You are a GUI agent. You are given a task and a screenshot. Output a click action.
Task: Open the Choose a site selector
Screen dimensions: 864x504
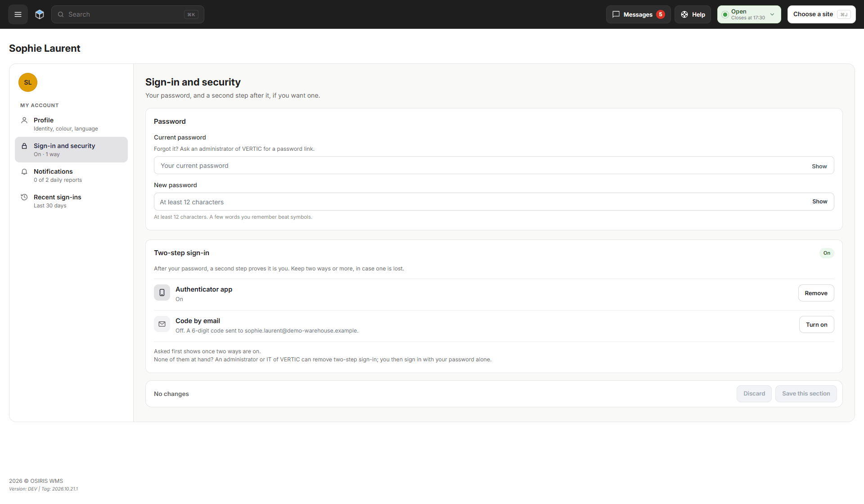[821, 14]
